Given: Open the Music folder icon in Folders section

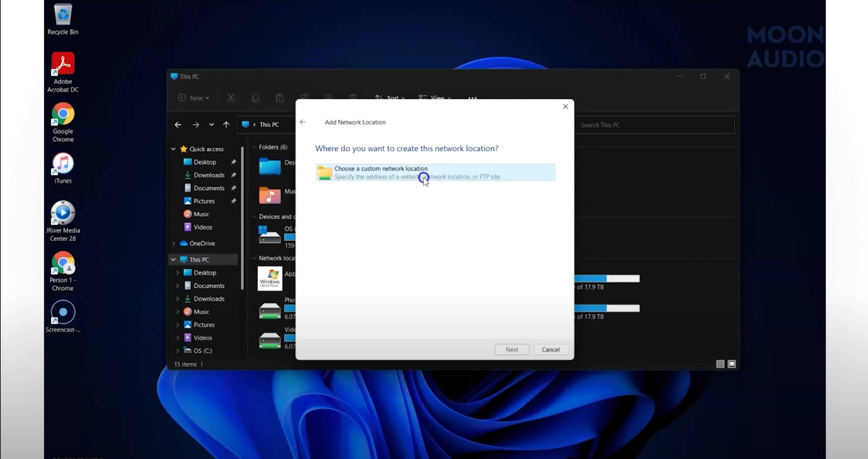Looking at the screenshot, I should pyautogui.click(x=270, y=195).
